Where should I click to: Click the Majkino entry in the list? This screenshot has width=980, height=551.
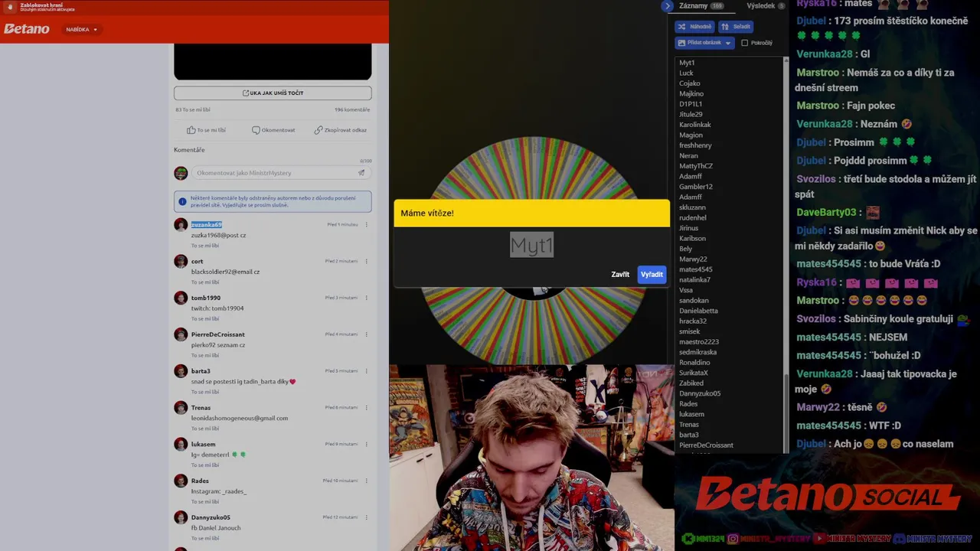coord(691,93)
